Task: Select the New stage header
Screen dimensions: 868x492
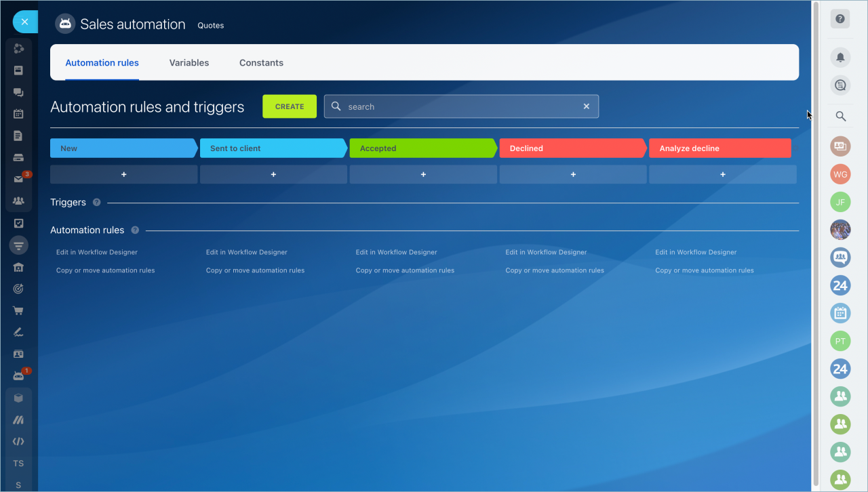Action: (x=124, y=148)
